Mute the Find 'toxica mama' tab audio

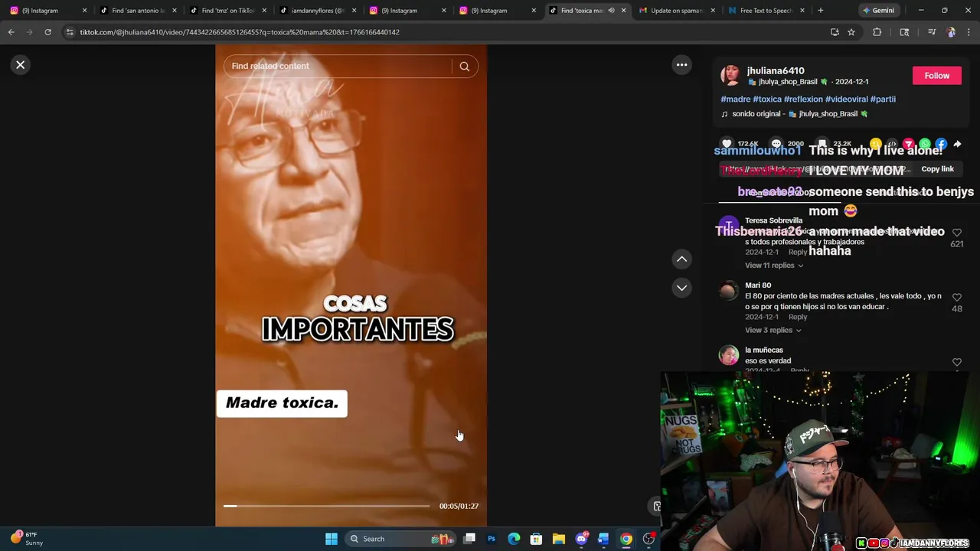(x=611, y=11)
